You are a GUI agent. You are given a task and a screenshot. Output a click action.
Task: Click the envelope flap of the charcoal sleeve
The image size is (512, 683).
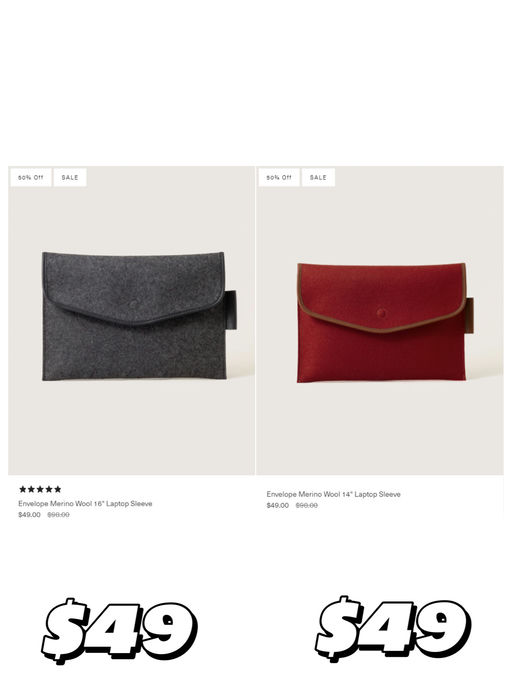click(x=134, y=287)
